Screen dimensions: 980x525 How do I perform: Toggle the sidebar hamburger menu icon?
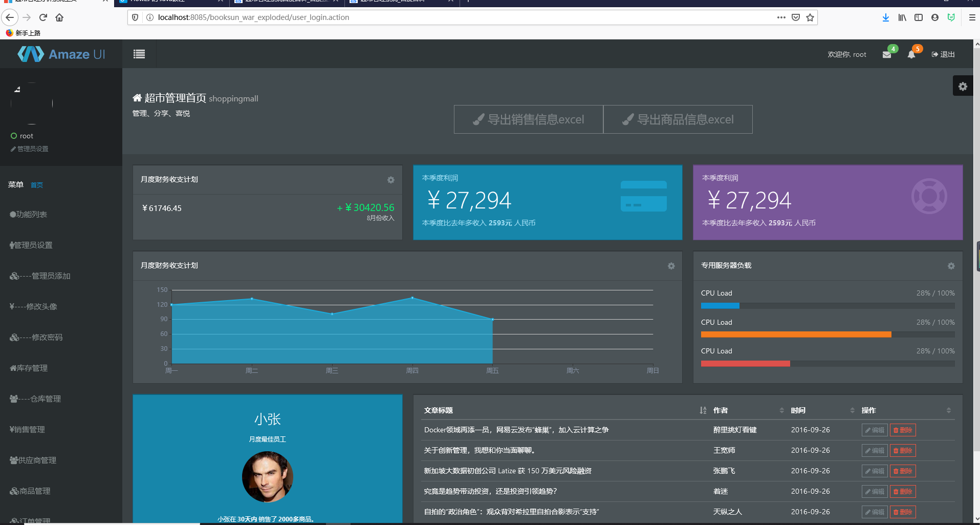(139, 54)
